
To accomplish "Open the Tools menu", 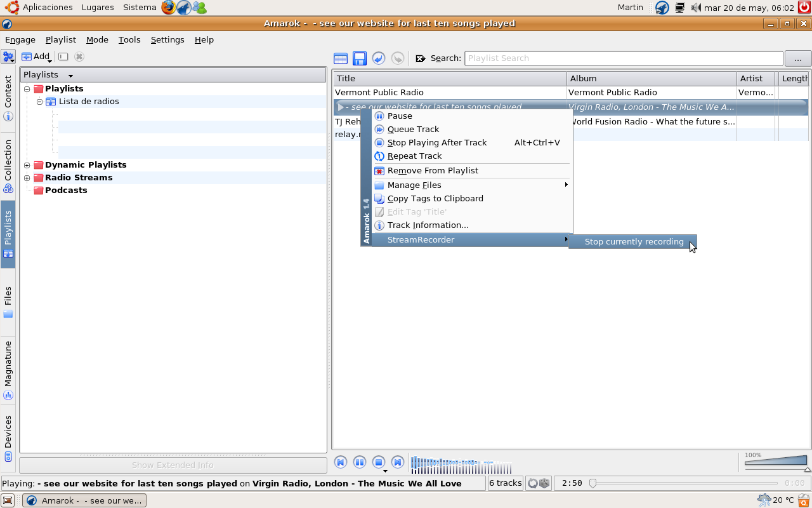I will [129, 39].
